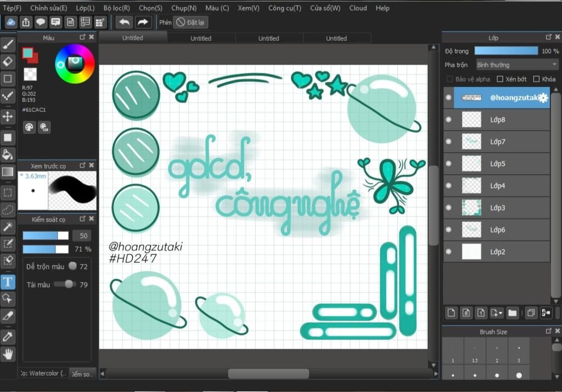
Task: Hide the Lớp5 layer
Action: 448,163
